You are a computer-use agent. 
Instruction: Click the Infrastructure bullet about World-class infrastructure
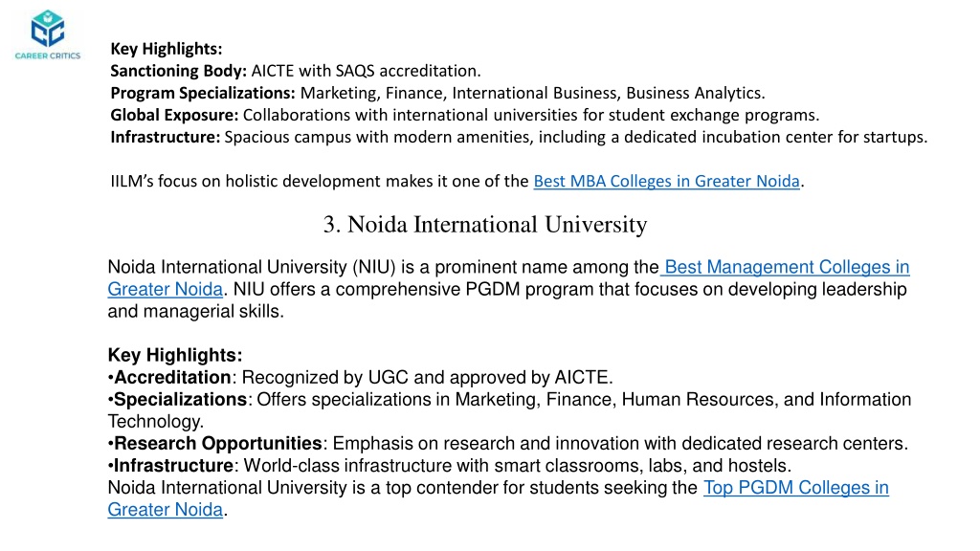tap(450, 466)
